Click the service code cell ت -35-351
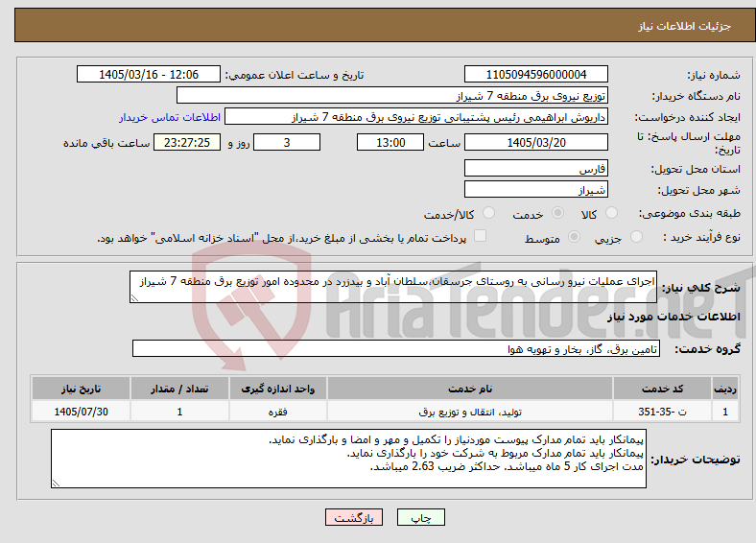The width and height of the screenshot is (756, 543). coord(663,412)
